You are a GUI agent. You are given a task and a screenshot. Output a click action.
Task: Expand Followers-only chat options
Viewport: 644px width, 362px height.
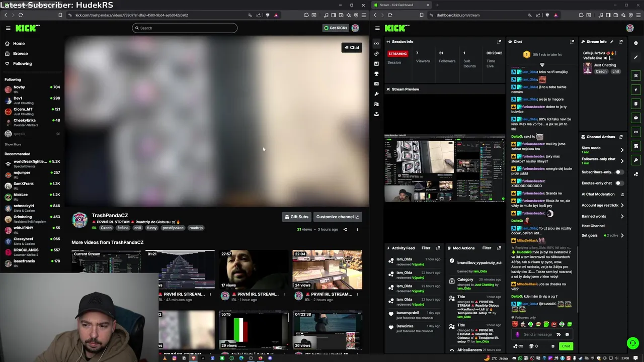point(622,161)
